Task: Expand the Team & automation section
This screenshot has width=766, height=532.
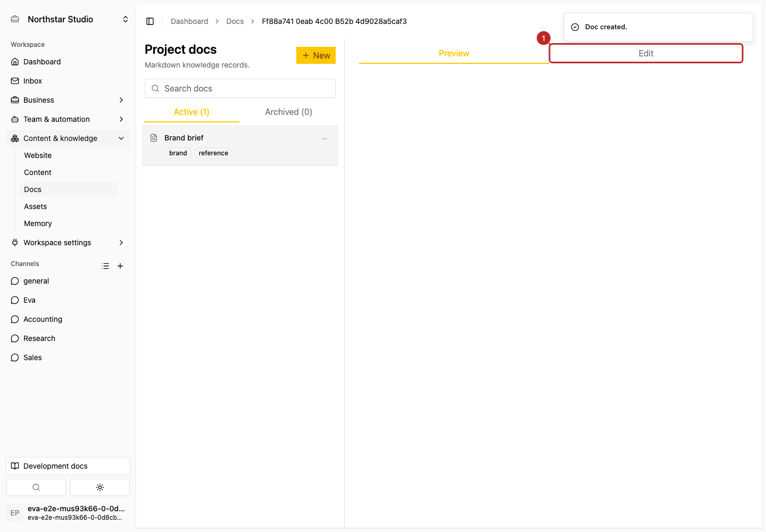Action: coord(68,119)
